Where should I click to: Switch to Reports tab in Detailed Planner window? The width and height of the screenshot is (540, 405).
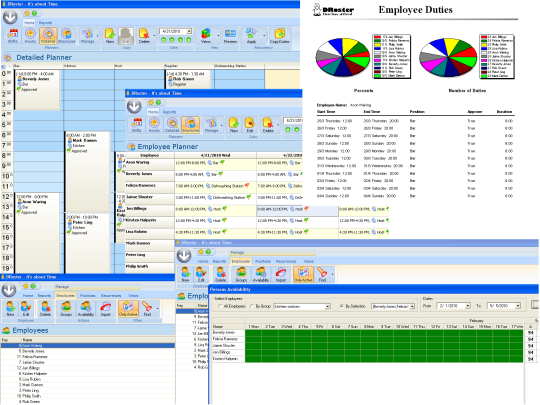(45, 23)
